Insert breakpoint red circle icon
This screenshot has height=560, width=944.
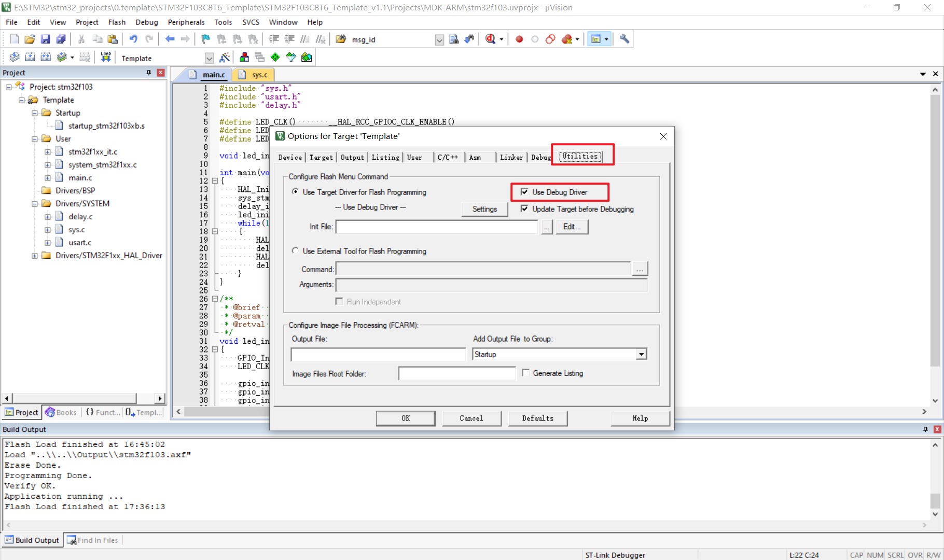(x=519, y=39)
